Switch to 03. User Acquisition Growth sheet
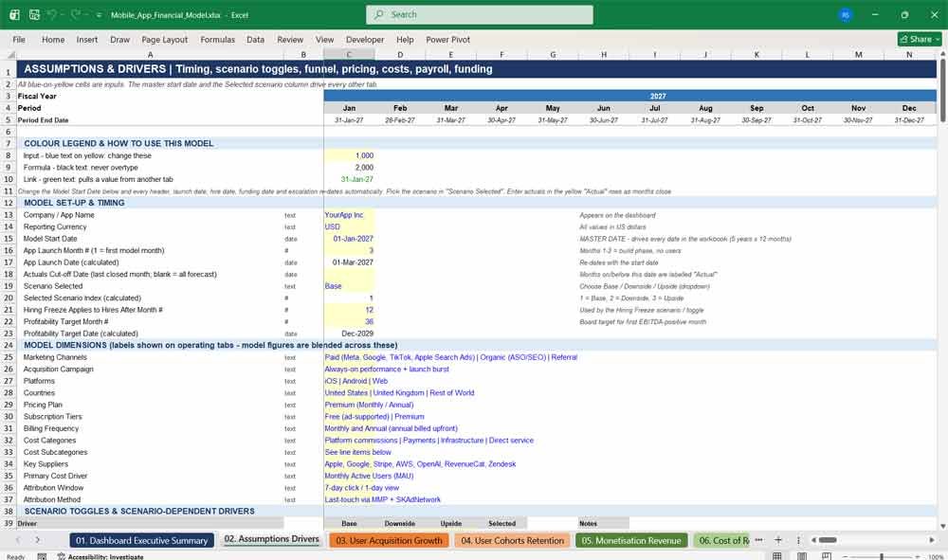 point(389,540)
